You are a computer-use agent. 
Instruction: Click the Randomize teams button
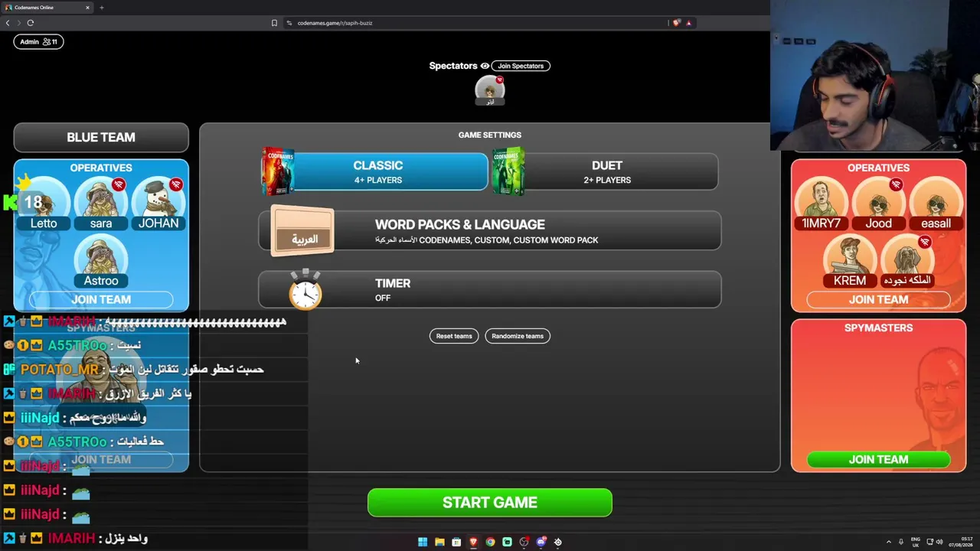click(518, 336)
